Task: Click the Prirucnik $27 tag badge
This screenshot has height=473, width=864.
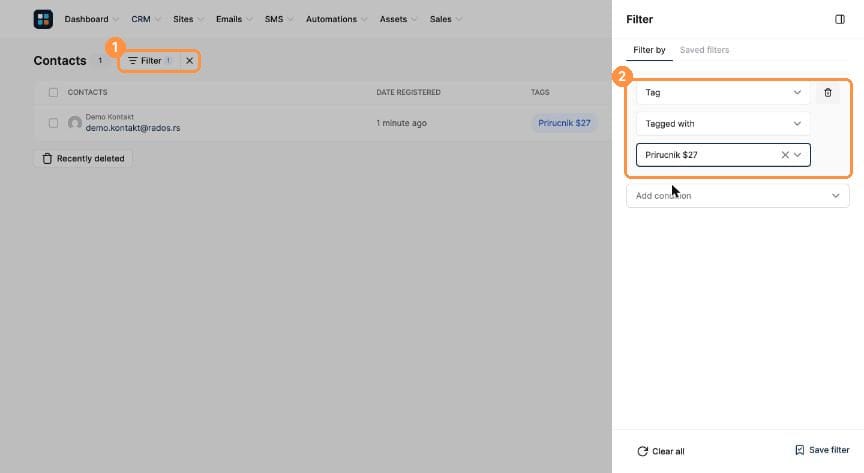Action: click(x=564, y=123)
